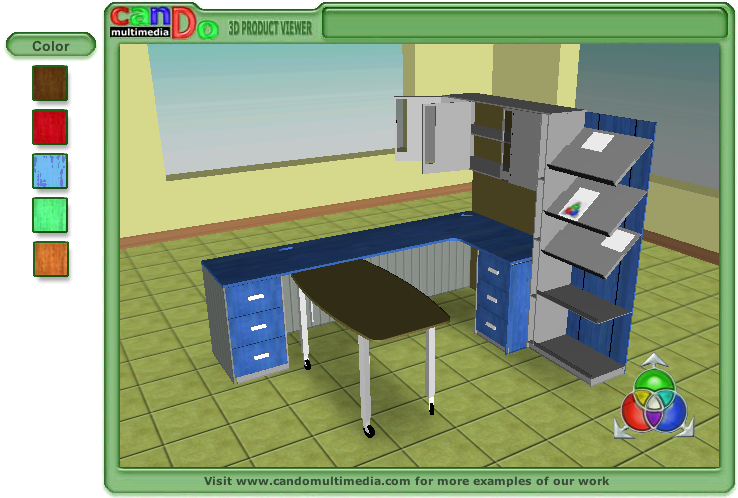Click the candomultimedia.com footer text
Image resolution: width=738 pixels, height=498 pixels.
point(407,481)
